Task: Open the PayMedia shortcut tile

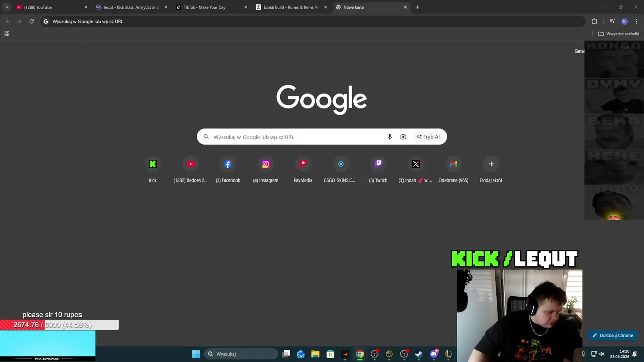Action: pos(303,170)
